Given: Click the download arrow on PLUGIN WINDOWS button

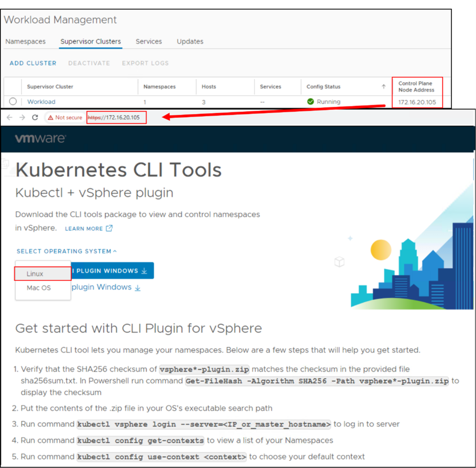Looking at the screenshot, I should [144, 271].
